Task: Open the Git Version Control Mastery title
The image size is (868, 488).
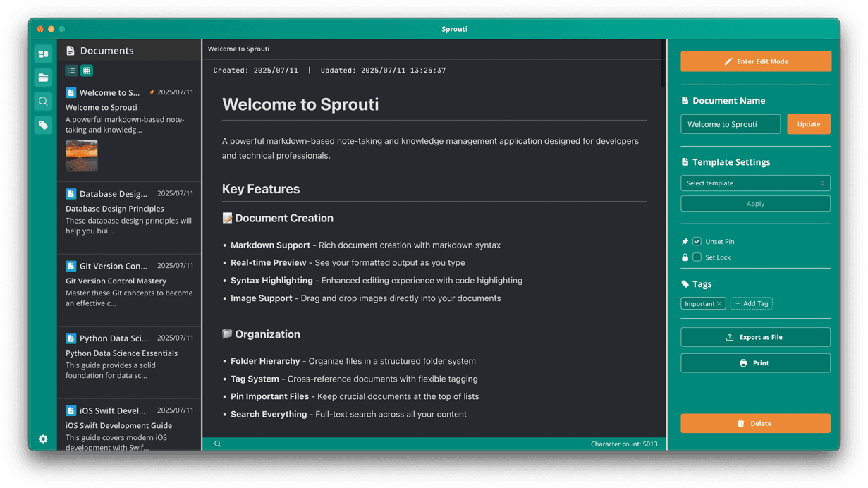Action: tap(116, 281)
